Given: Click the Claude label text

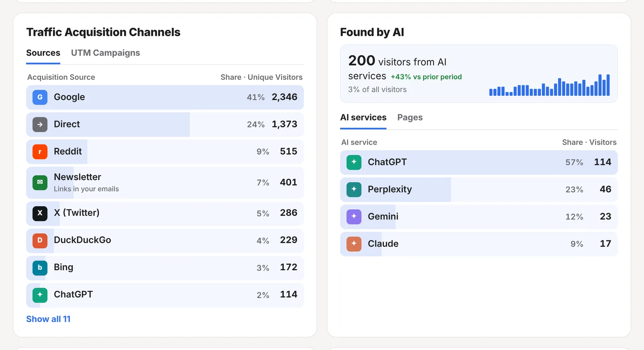Looking at the screenshot, I should click(383, 244).
